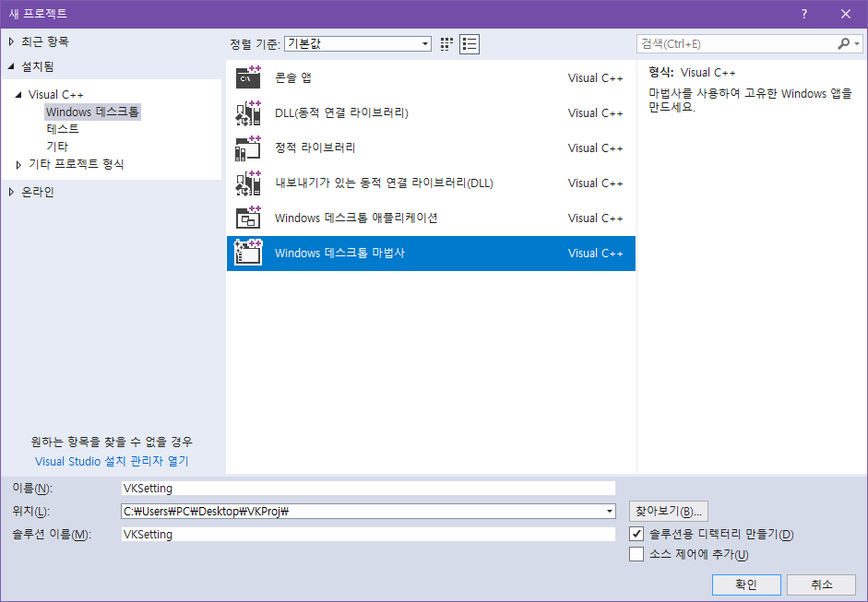Select DLL(동적 연결 라이브러리) row text
Screen dimensions: 868x602
coord(341,112)
